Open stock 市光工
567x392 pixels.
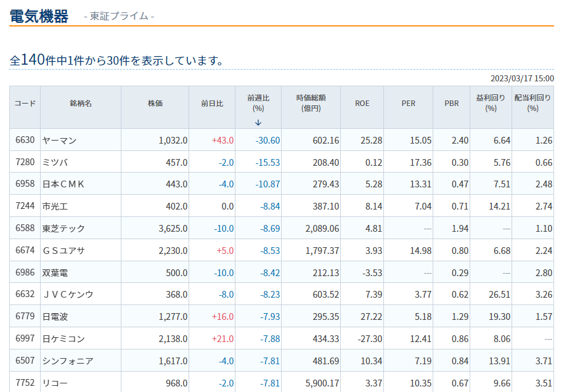(55, 206)
